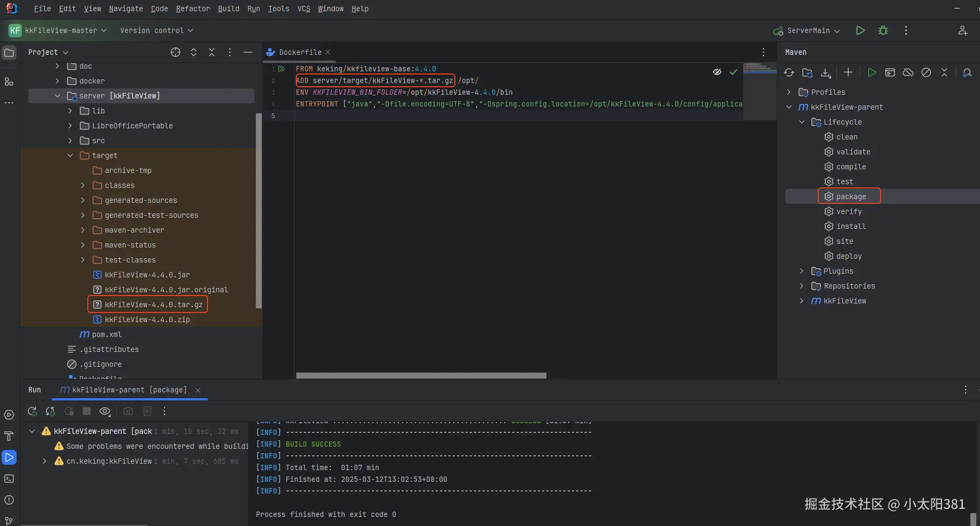Expand the docker folder
This screenshot has height=526, width=980.
57,81
